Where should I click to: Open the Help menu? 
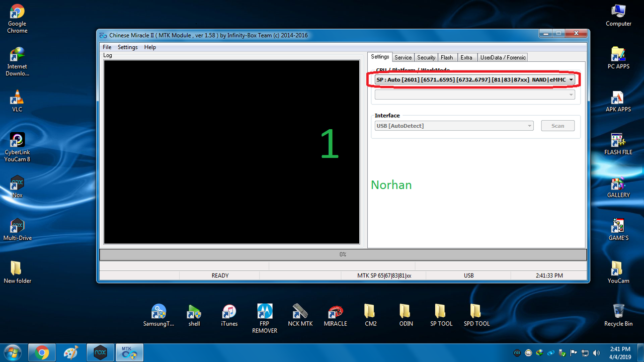pos(150,47)
